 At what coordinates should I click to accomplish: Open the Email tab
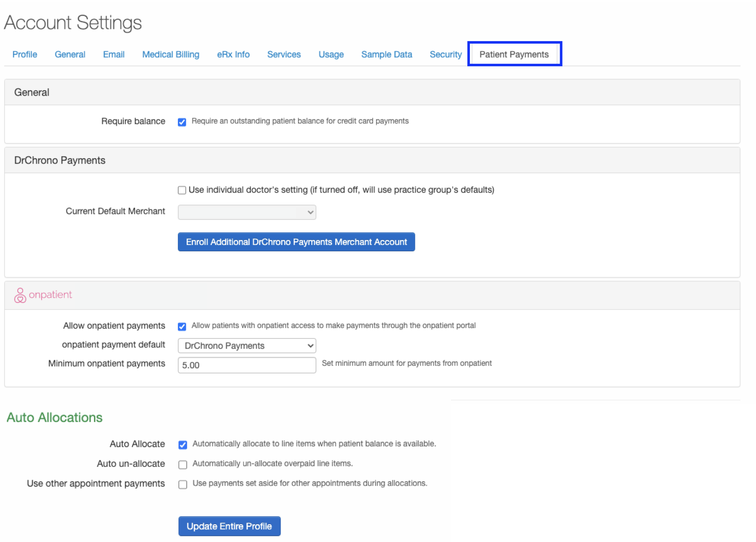114,55
